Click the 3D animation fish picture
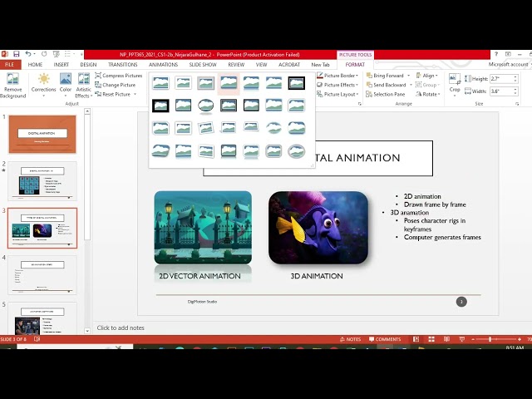Viewport: 532px width, 399px height. 318,228
